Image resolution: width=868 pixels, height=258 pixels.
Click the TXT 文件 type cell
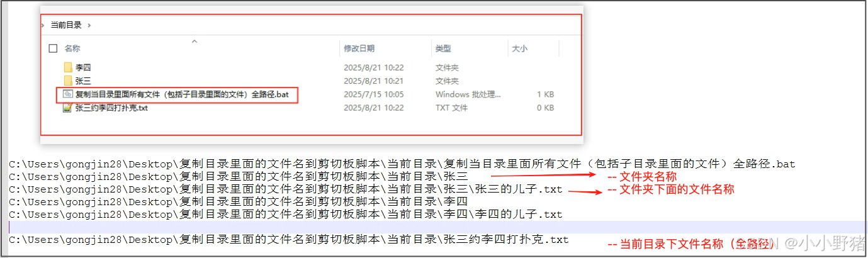pyautogui.click(x=451, y=108)
